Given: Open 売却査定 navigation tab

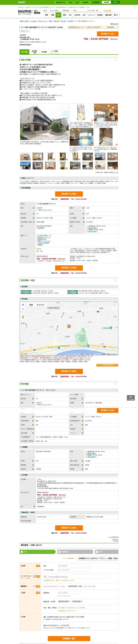Looking at the screenshot, I should click(100, 15).
